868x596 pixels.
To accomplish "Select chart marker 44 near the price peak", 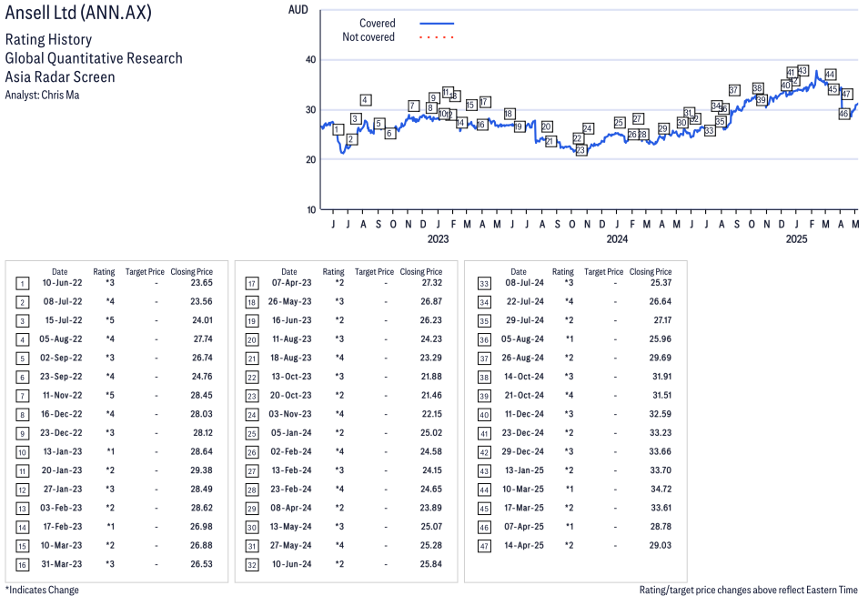I will click(x=830, y=74).
